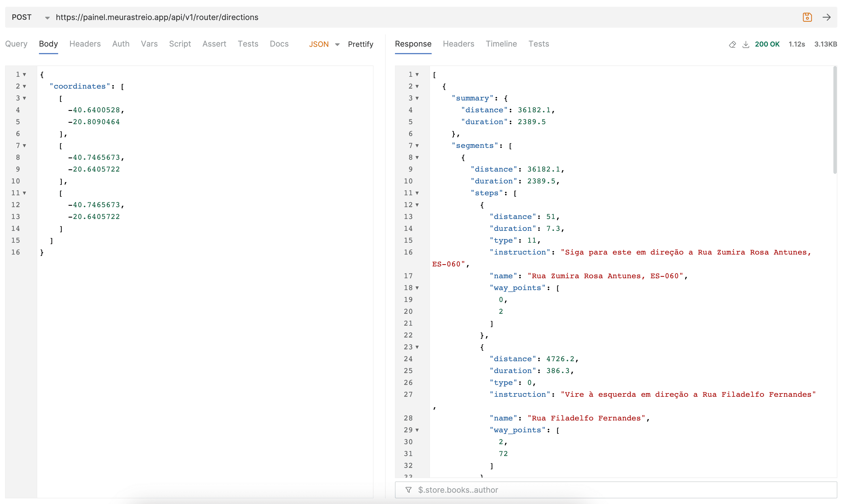Collapse the fold arrow at body line 7

click(25, 146)
